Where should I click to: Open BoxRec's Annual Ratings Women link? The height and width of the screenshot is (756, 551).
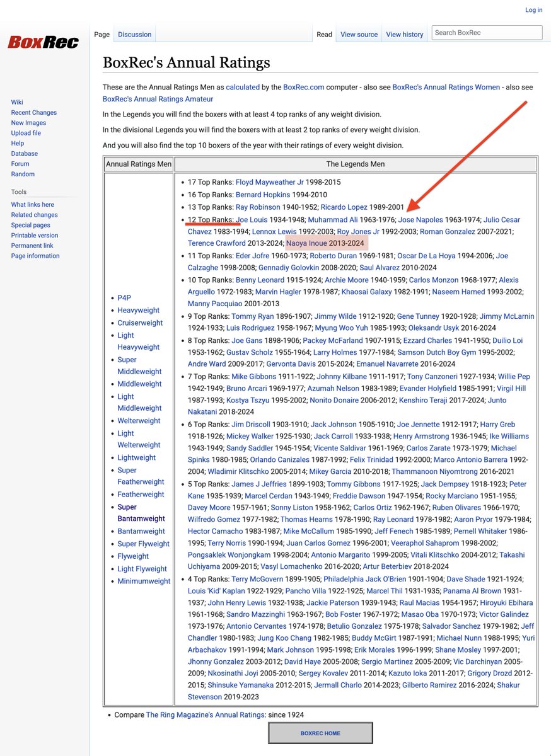click(446, 87)
